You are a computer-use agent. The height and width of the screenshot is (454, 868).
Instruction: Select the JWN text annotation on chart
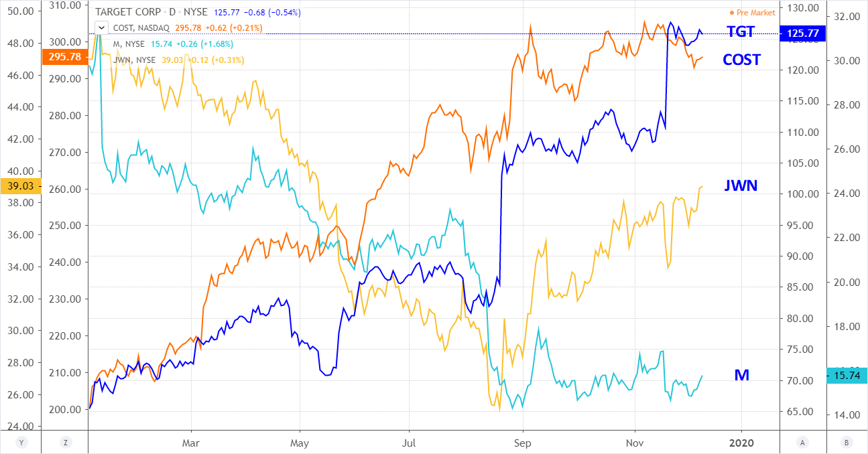[x=741, y=186]
